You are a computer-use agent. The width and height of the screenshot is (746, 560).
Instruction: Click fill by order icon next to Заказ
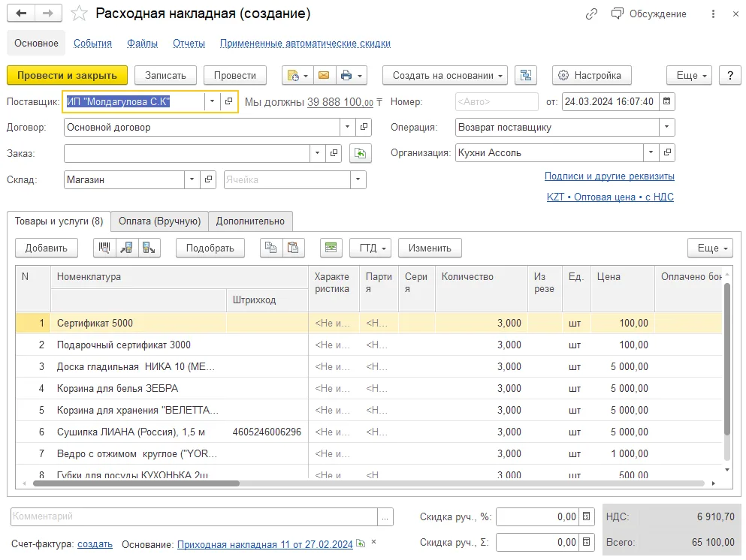click(360, 153)
